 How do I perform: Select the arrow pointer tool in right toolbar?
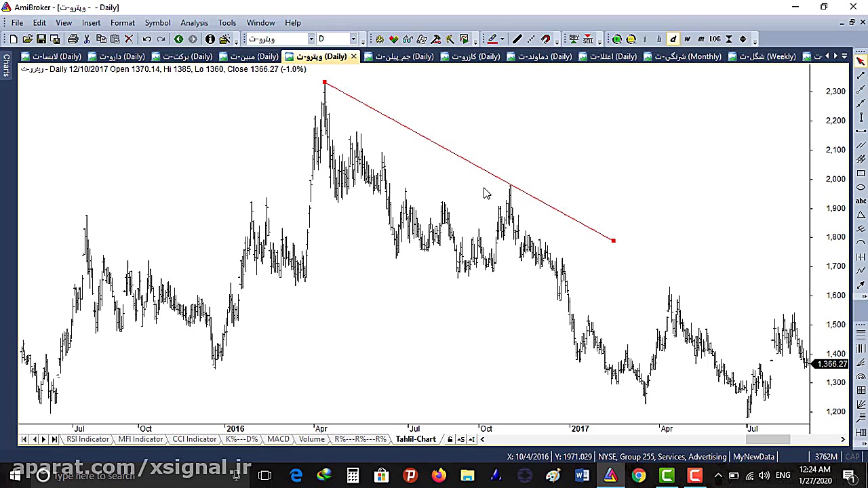click(x=861, y=62)
